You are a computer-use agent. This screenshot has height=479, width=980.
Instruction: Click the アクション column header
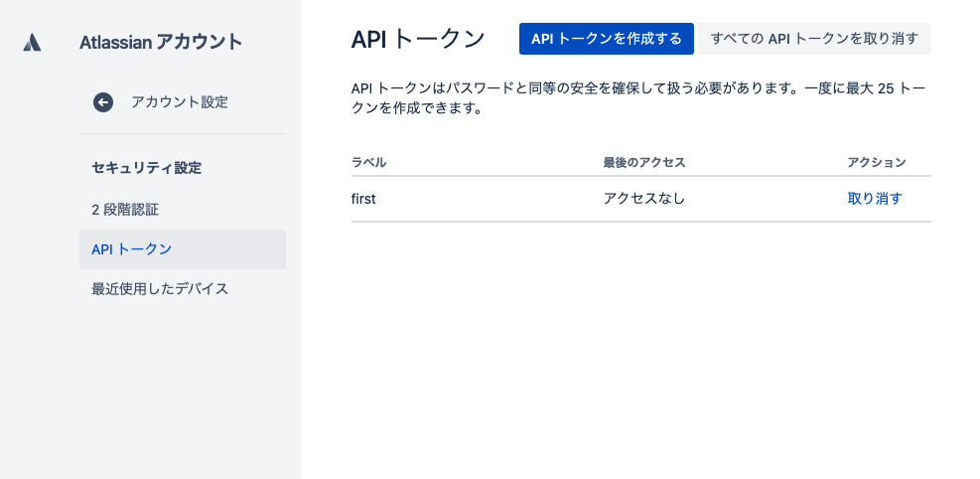(x=877, y=162)
